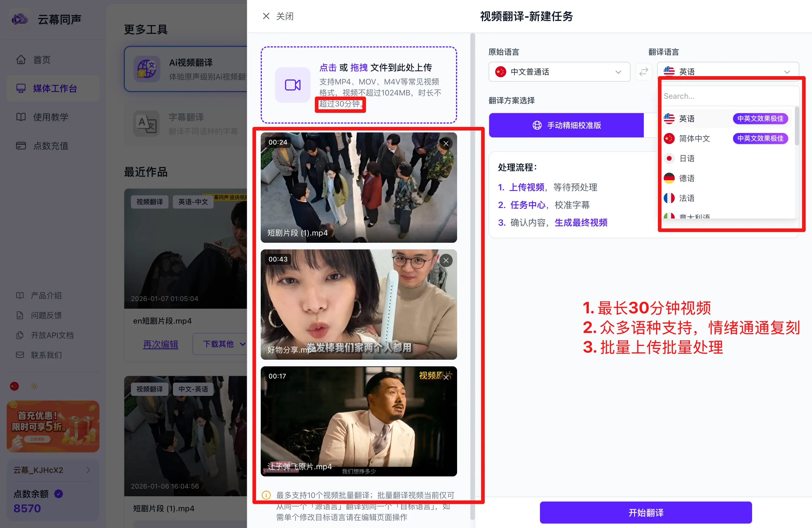Click the video camera upload icon
Image resolution: width=812 pixels, height=528 pixels.
pos(293,85)
